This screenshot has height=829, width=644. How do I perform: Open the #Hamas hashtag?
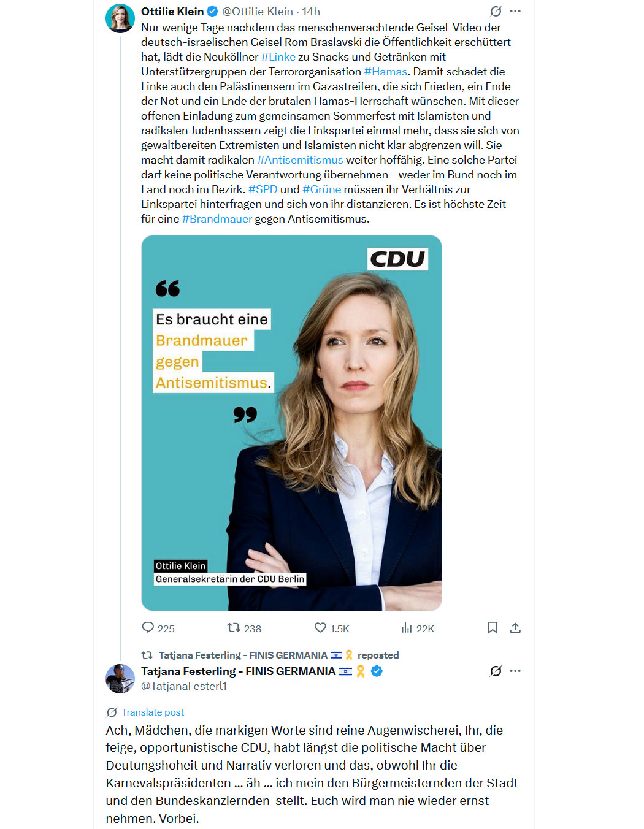click(386, 71)
